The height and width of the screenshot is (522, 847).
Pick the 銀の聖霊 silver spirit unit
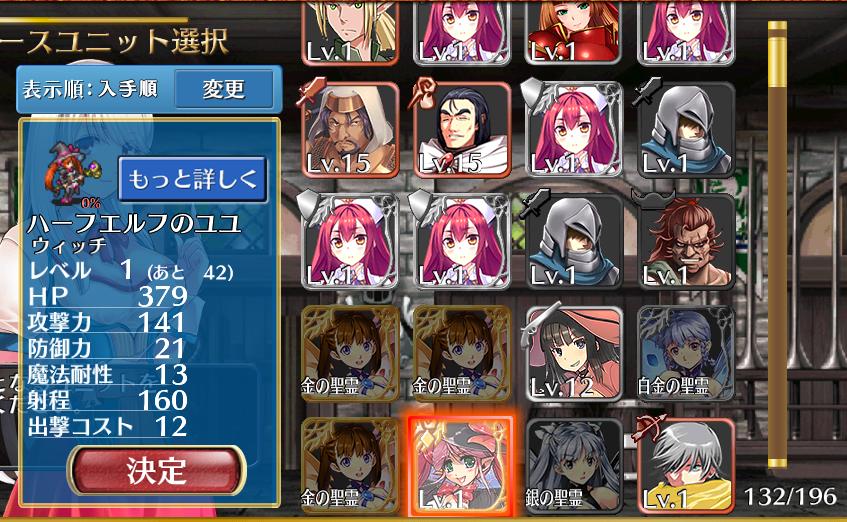pyautogui.click(x=574, y=466)
